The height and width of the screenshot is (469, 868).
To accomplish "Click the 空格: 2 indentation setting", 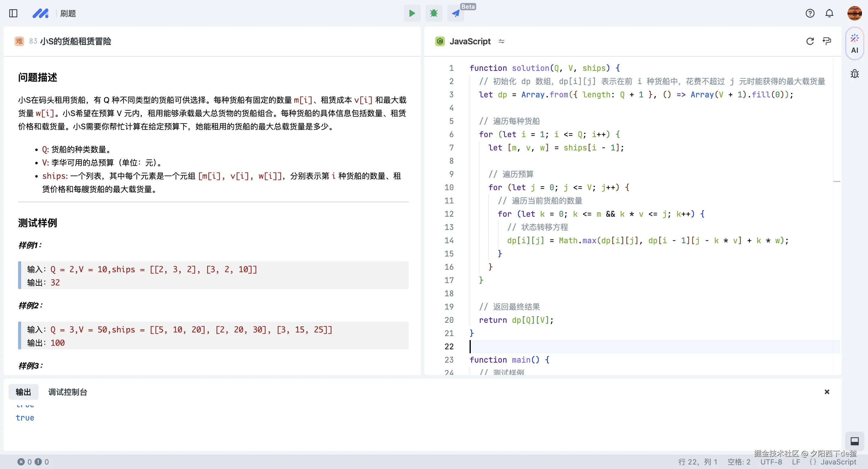I will click(739, 461).
